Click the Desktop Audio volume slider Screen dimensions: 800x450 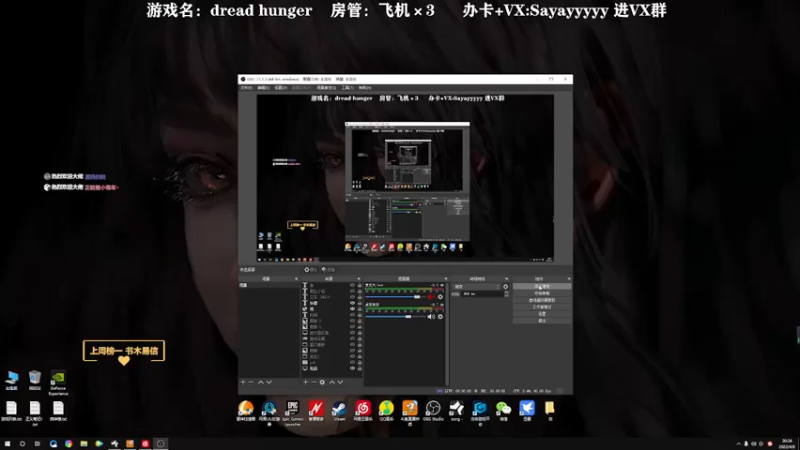(395, 317)
